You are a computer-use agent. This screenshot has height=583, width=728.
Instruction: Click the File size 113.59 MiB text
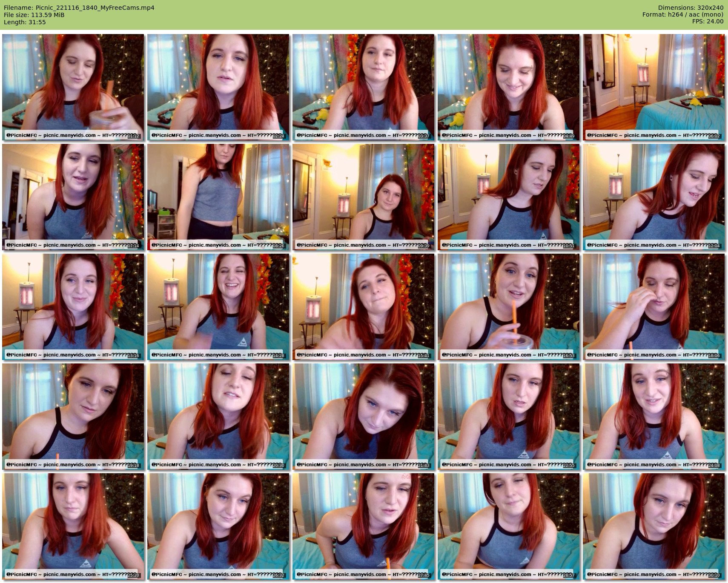pyautogui.click(x=34, y=15)
